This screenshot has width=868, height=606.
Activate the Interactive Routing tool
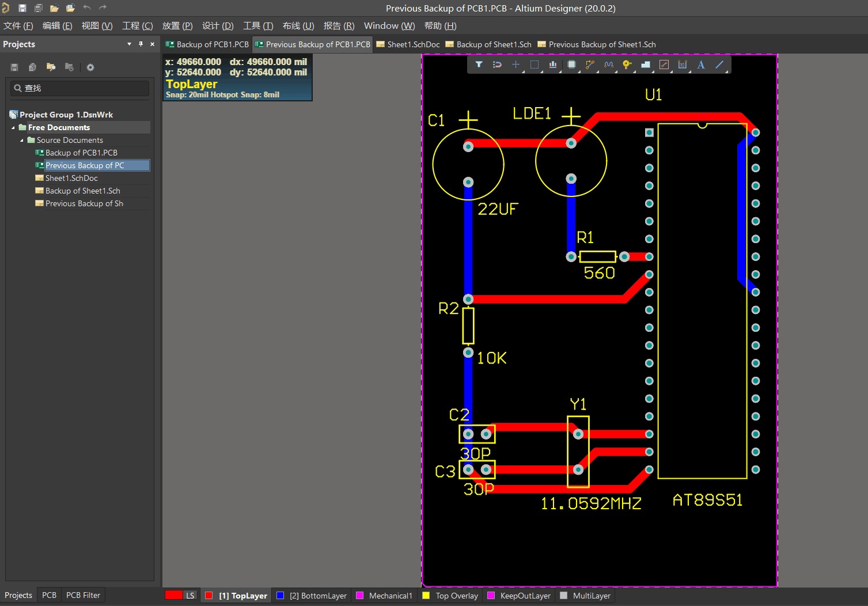point(590,65)
